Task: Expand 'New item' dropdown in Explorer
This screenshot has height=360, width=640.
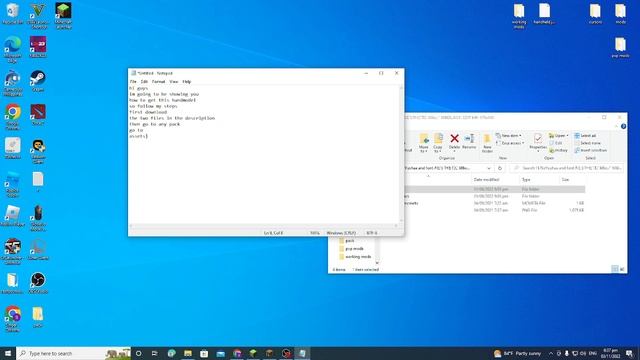Action: coord(509,136)
